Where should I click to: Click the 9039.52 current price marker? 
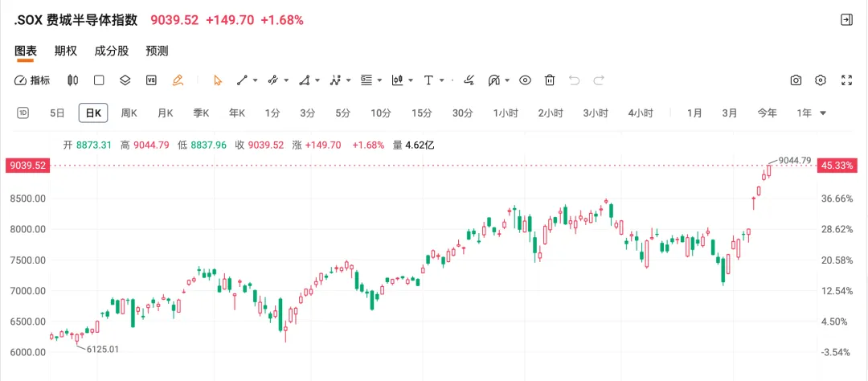click(27, 166)
